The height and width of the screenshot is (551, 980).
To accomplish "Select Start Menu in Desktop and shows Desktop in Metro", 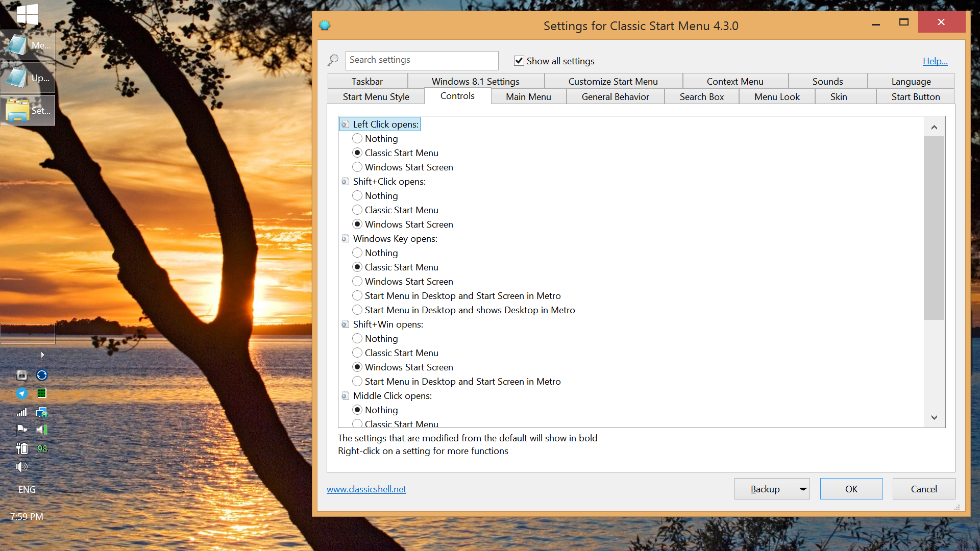I will (357, 310).
